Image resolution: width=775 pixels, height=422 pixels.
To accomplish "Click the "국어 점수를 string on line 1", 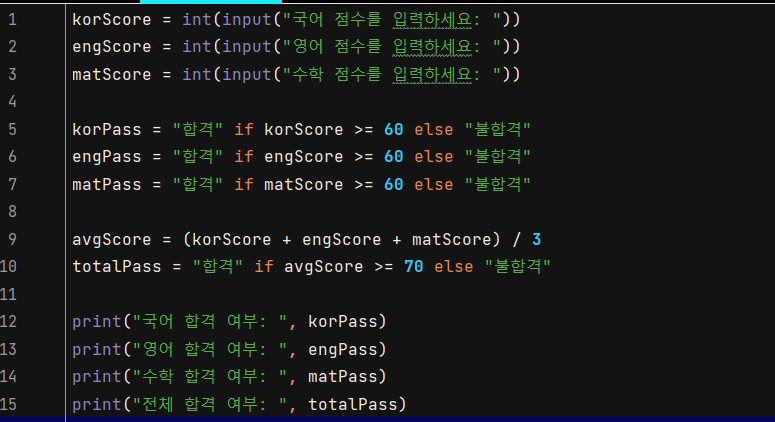I will 332,20.
